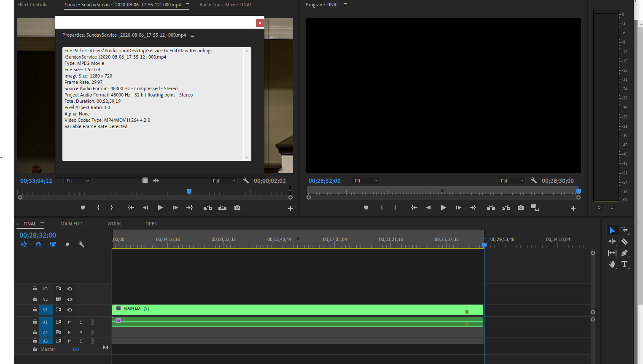Mute audio track A1
The height and width of the screenshot is (364, 643).
point(70,321)
